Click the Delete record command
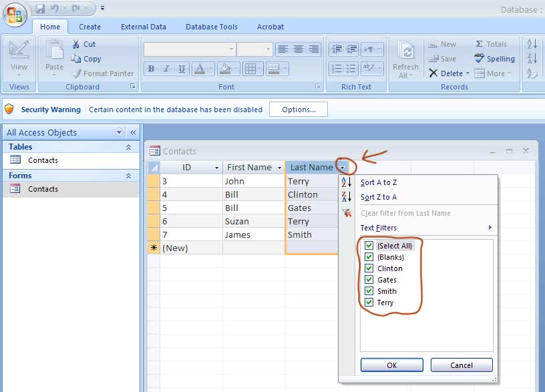 [x=445, y=73]
